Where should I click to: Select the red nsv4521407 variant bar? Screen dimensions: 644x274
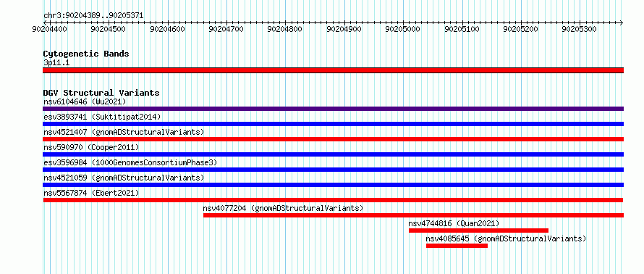pos(333,139)
